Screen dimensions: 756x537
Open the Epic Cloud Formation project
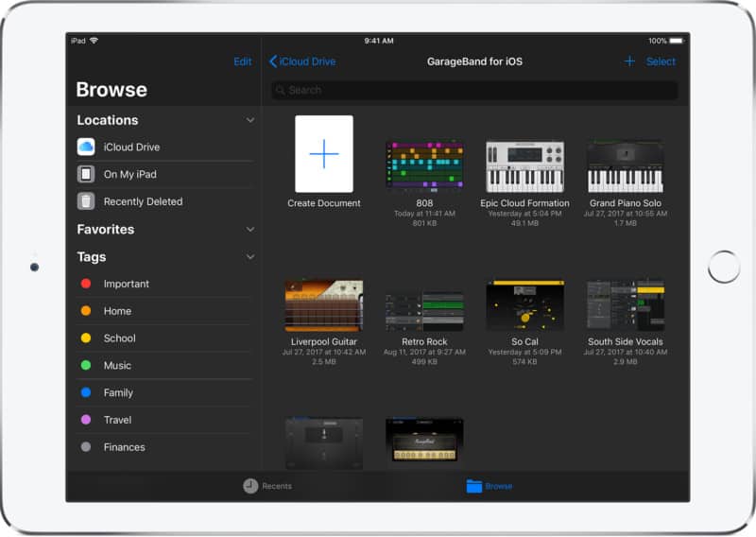point(524,166)
